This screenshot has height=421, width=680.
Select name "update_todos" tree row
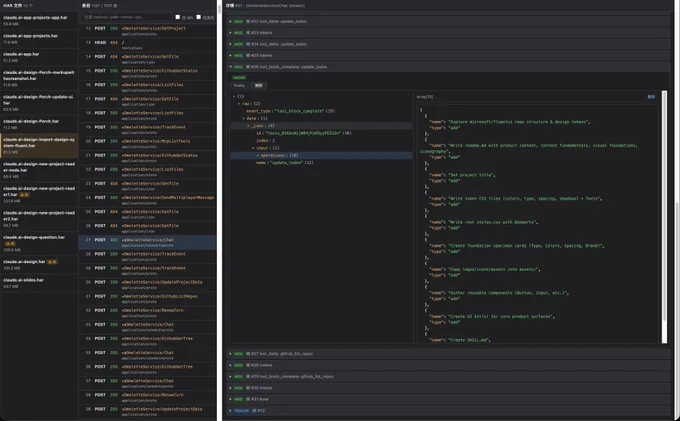(321, 163)
